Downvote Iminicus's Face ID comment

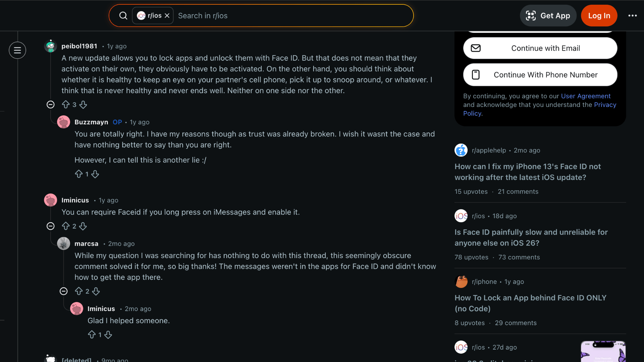(83, 226)
